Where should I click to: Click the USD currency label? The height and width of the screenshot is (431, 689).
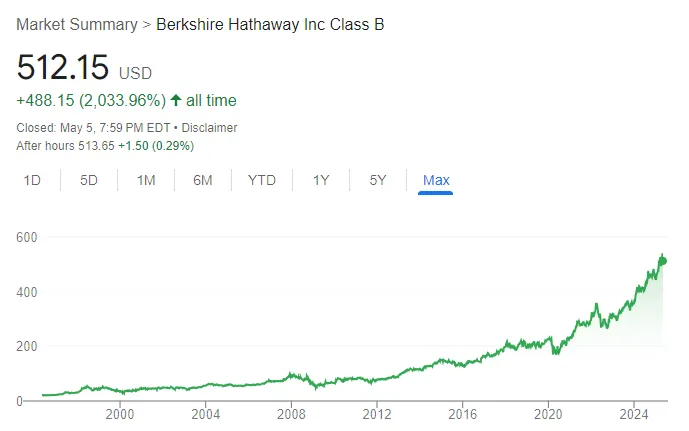136,73
